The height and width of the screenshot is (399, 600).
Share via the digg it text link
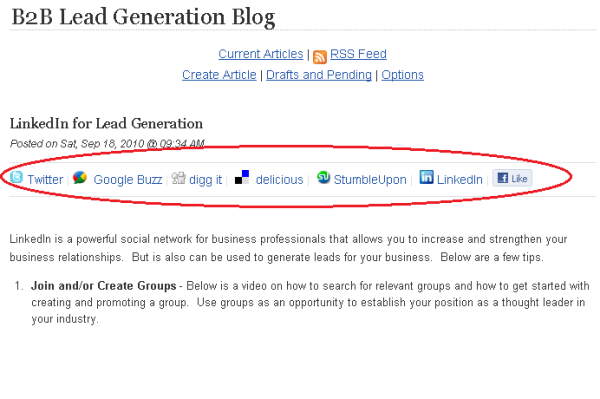coord(205,179)
